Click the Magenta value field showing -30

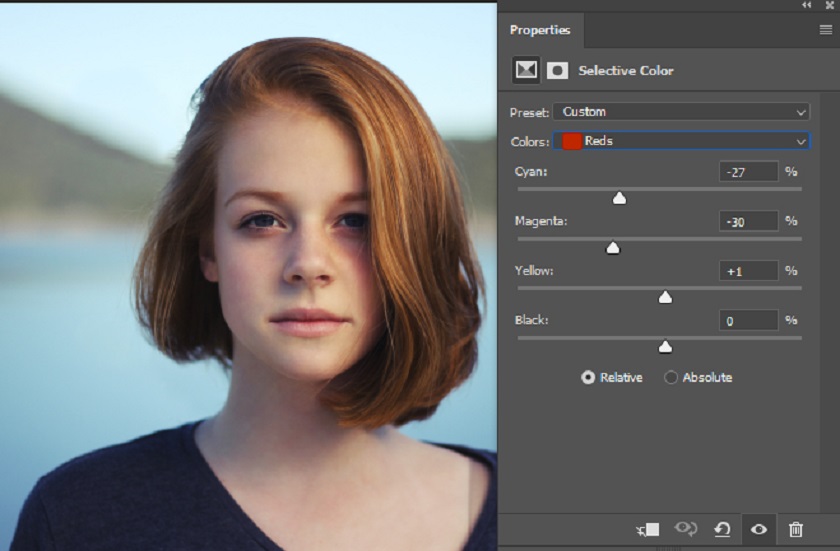point(748,221)
